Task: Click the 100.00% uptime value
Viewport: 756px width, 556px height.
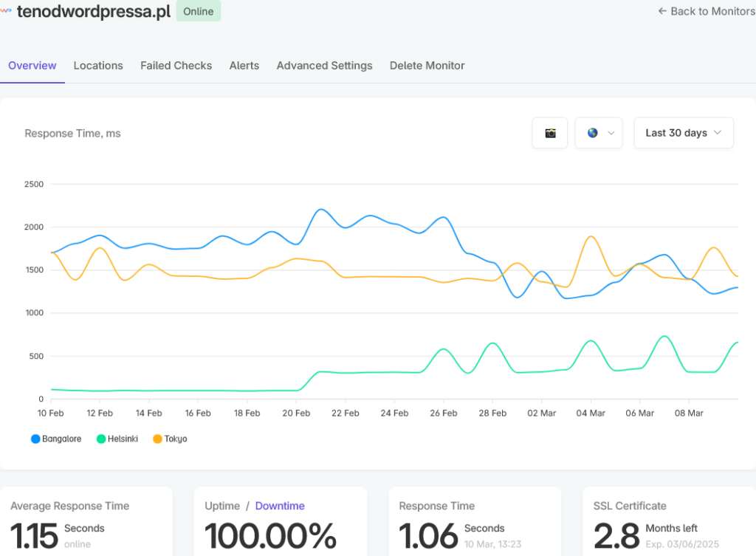Action: coord(270,536)
